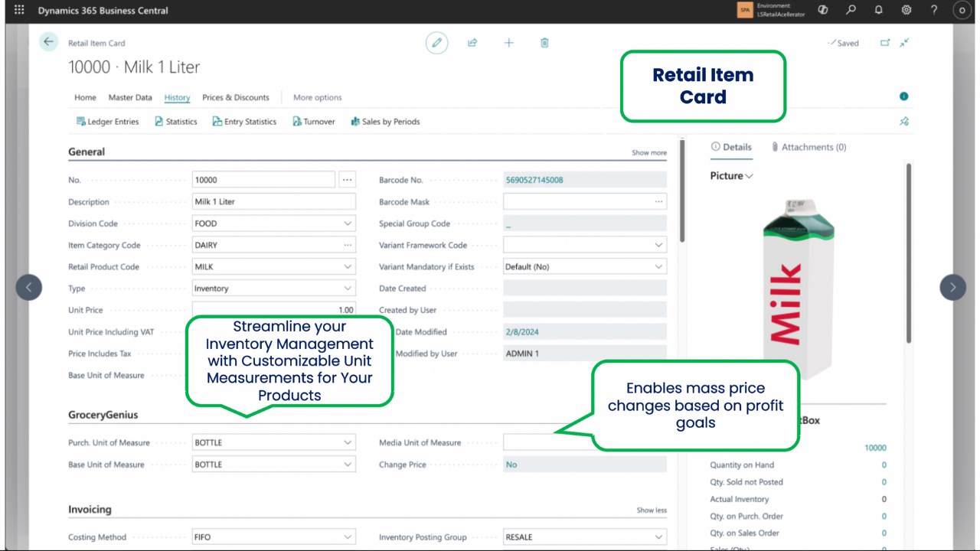Viewport: 980px width, 551px height.
Task: Expand GroceryGenius Base Unit of Measure dropdown
Action: pyautogui.click(x=348, y=465)
